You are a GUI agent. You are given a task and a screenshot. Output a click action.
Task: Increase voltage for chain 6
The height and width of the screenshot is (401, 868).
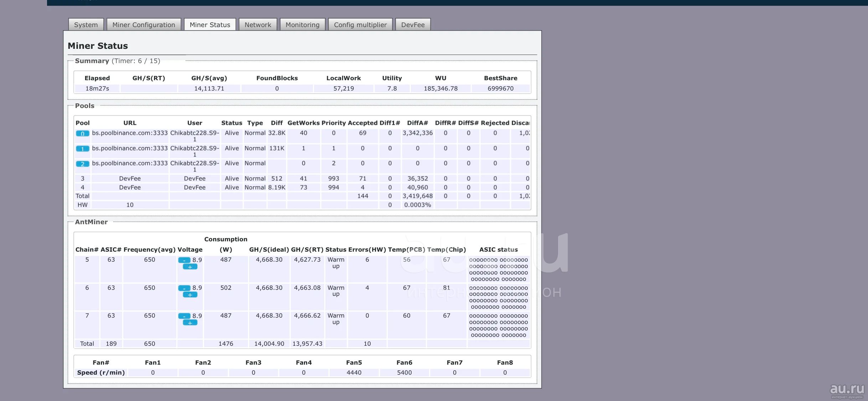190,294
